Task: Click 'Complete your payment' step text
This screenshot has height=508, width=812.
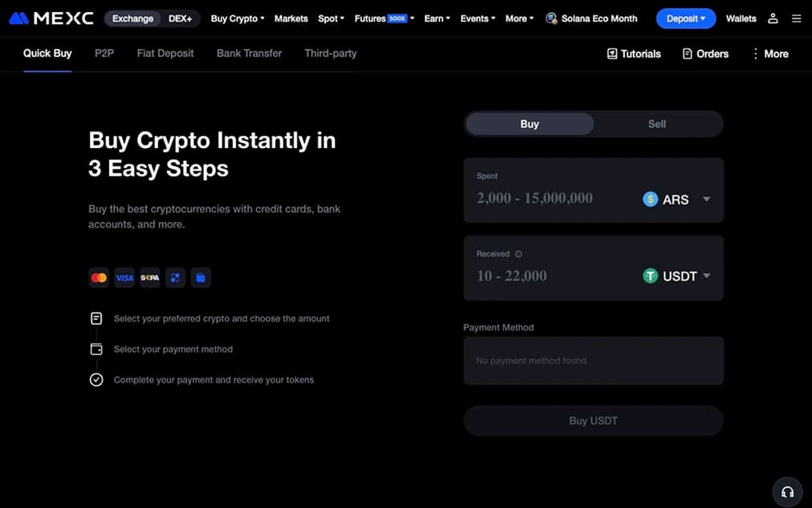Action: pos(214,379)
